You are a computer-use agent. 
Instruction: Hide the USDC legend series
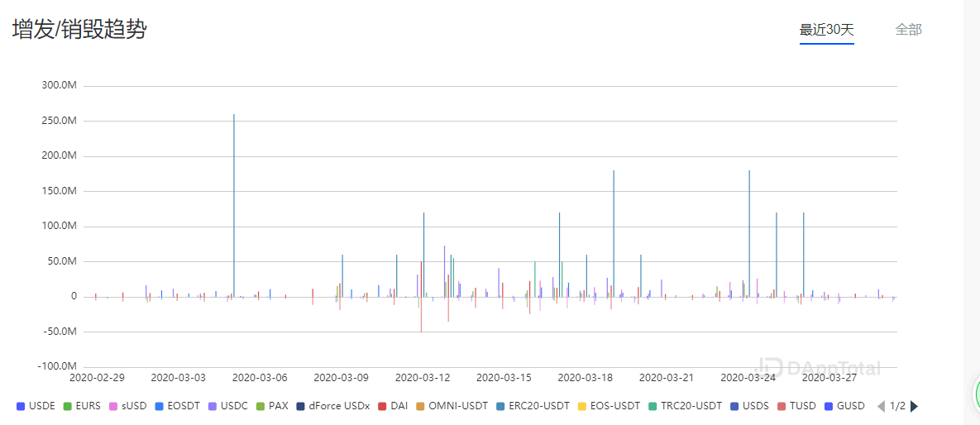227,406
